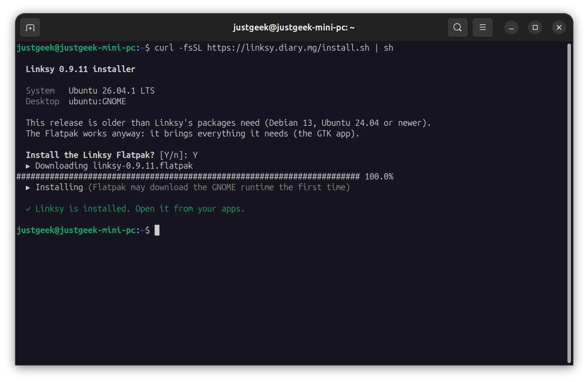
Task: Click the 'Installing (Flatpak may download' line
Action: coord(188,187)
